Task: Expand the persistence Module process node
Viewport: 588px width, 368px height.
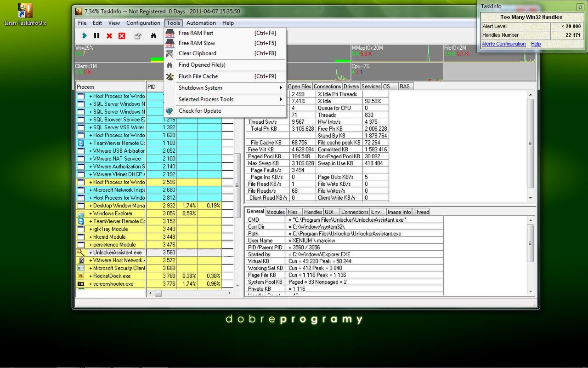Action: 91,245
